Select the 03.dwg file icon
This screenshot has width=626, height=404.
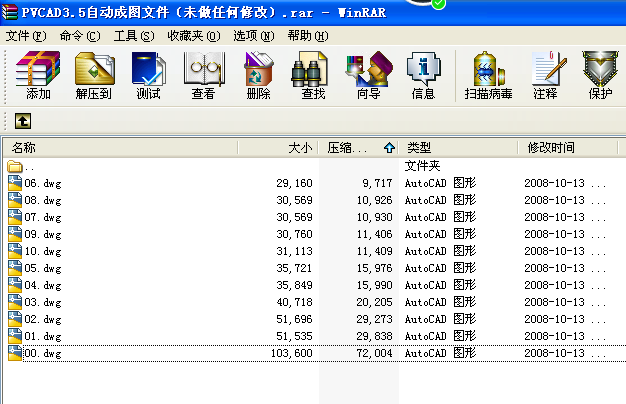(x=15, y=302)
